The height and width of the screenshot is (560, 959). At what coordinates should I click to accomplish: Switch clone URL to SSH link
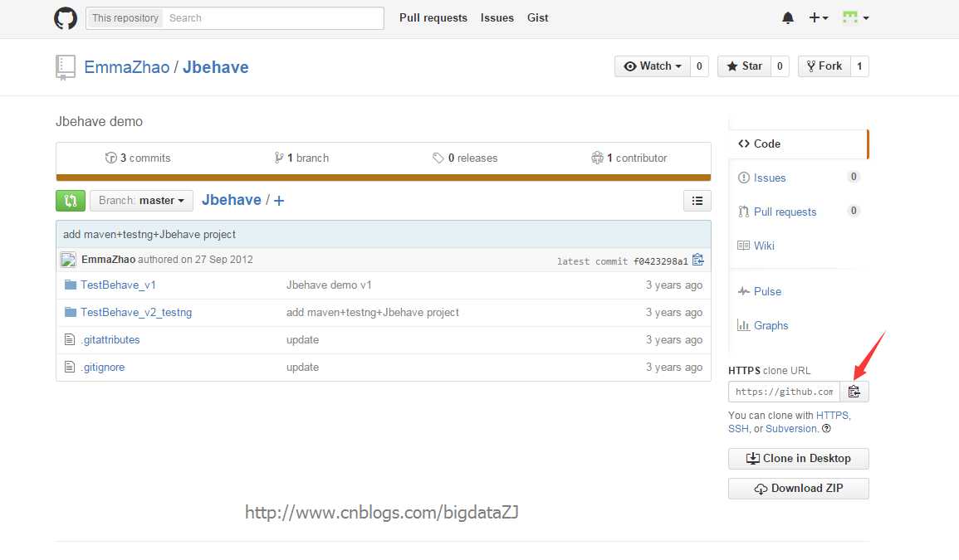point(738,429)
